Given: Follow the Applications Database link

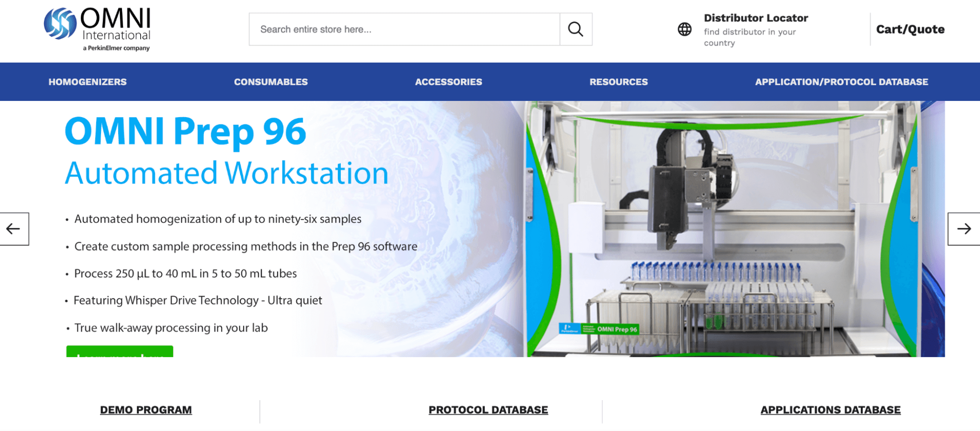Looking at the screenshot, I should coord(830,410).
